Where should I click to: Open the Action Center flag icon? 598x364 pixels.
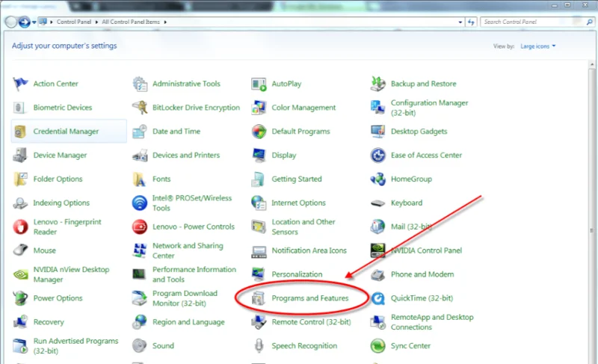coord(20,84)
